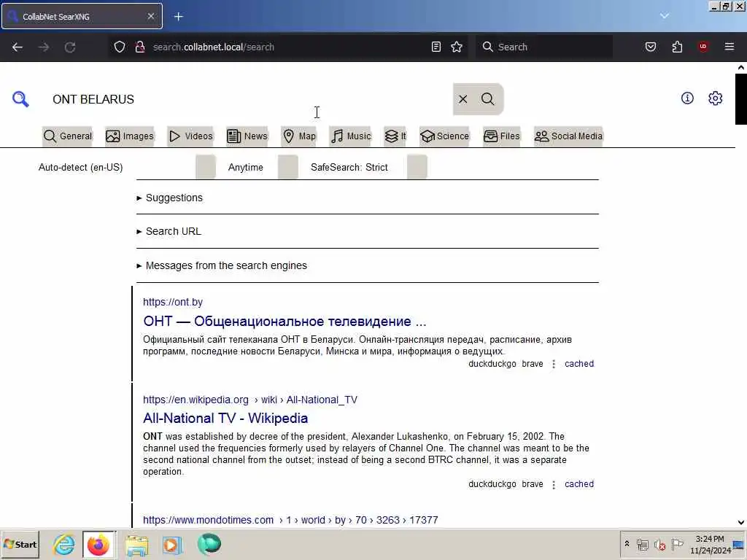The image size is (747, 560).
Task: Show hidden tray icons arrow
Action: click(627, 544)
